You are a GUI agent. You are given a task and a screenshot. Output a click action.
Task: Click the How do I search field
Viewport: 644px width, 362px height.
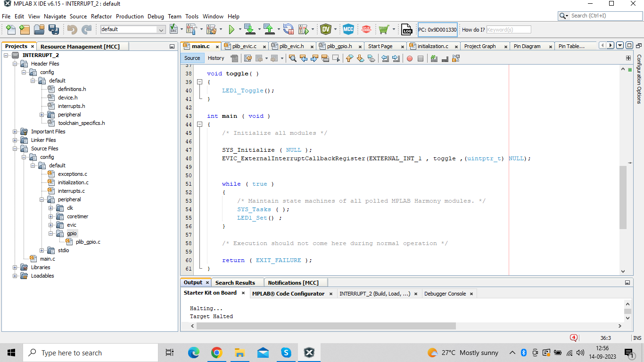pos(508,30)
